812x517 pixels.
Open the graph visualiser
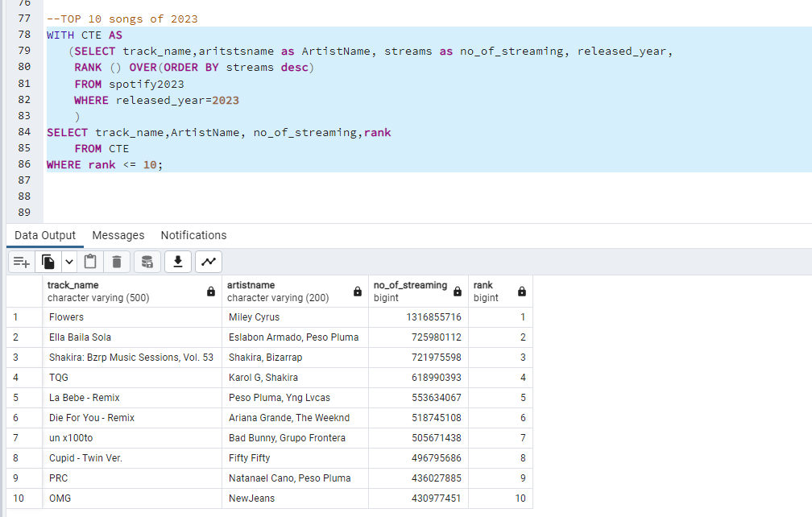pyautogui.click(x=208, y=262)
